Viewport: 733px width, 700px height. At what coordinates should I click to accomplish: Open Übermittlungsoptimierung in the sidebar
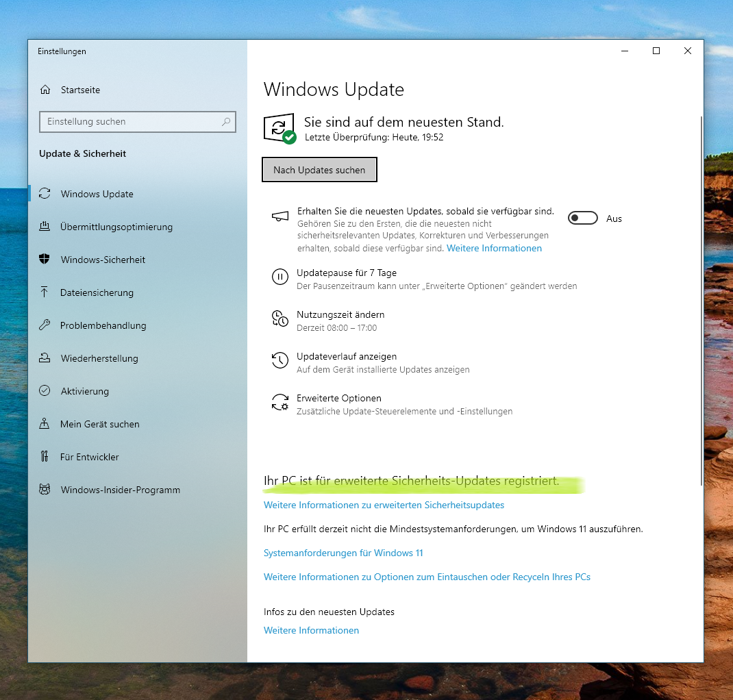[138, 227]
